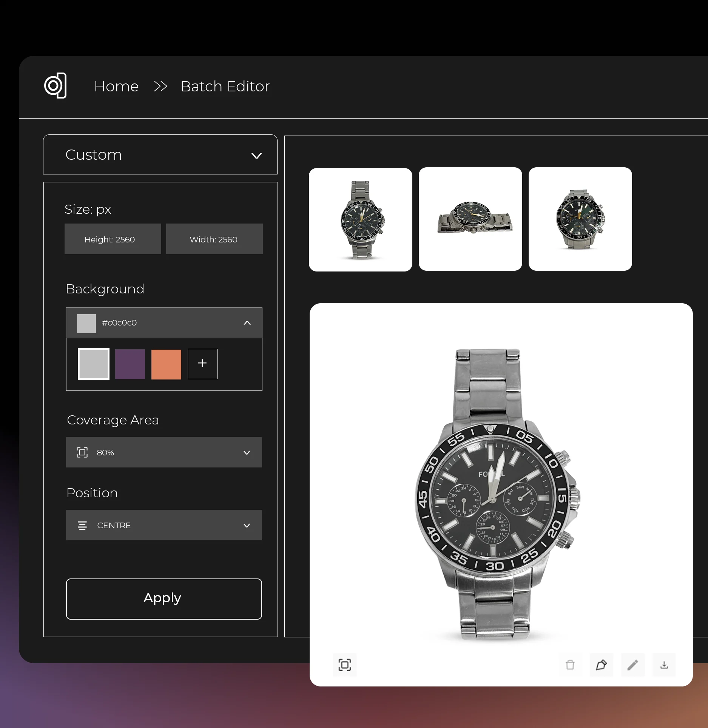Click the Coverage Area dropdown chevron
Viewport: 708px width, 728px height.
tap(247, 453)
